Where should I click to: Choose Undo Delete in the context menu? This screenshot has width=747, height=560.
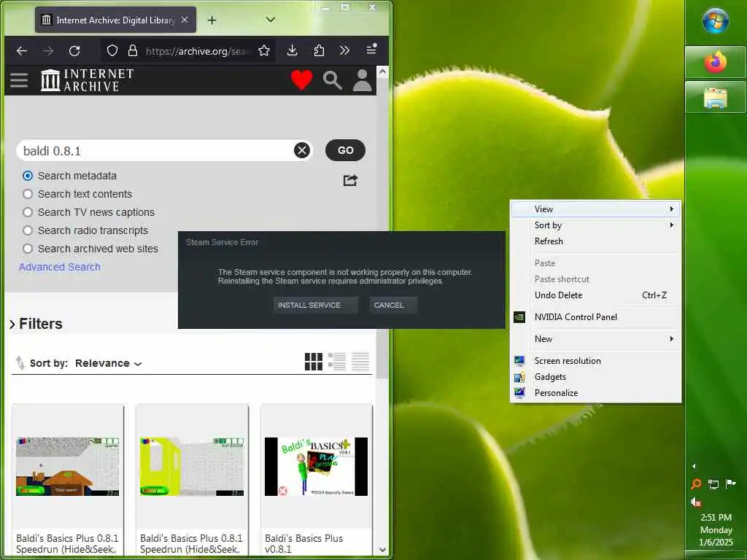(x=595, y=295)
